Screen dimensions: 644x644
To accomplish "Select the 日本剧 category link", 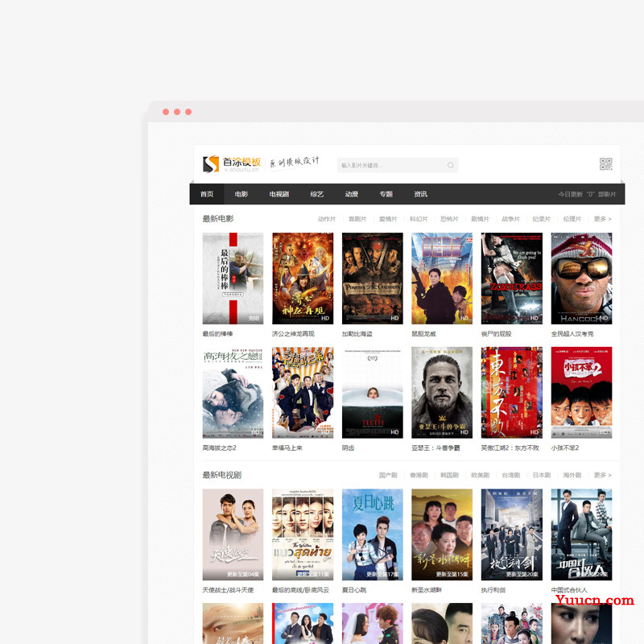I will 542,475.
